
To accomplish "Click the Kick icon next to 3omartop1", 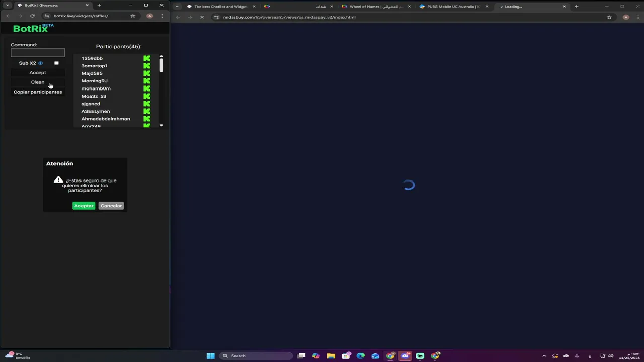I will (147, 66).
